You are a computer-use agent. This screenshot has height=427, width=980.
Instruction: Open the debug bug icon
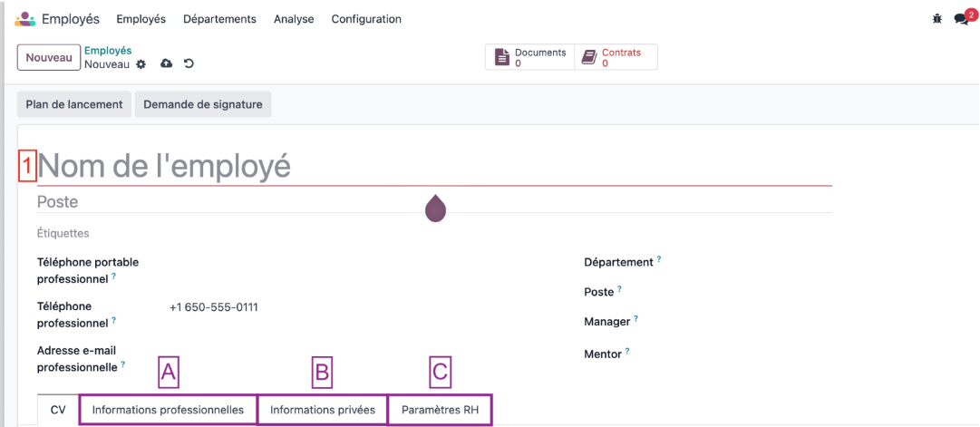pos(936,19)
